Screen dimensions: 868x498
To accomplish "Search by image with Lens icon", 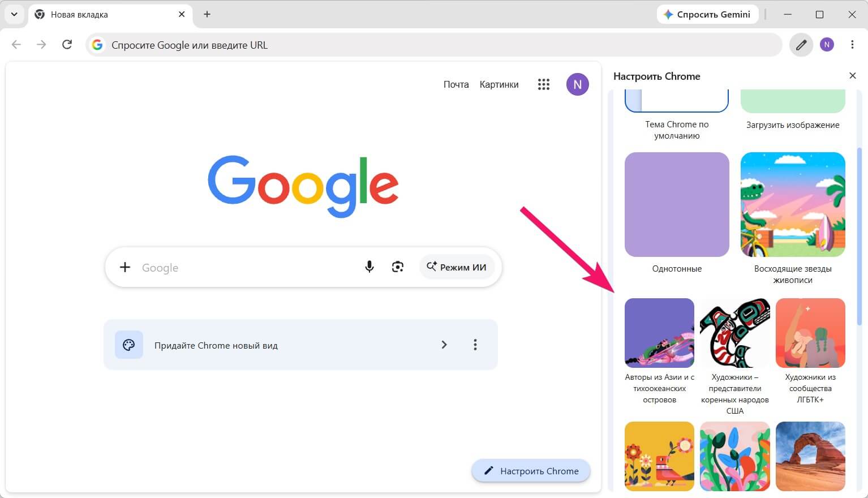I will click(398, 267).
